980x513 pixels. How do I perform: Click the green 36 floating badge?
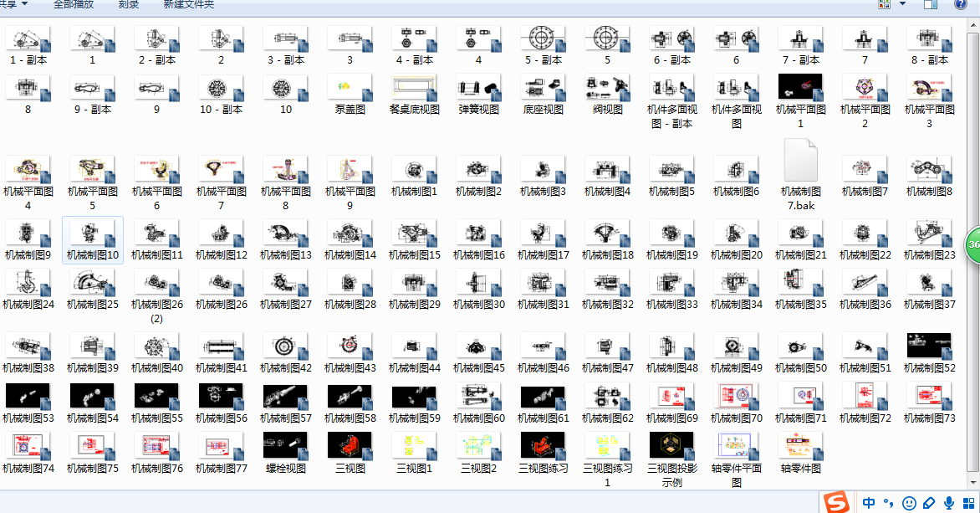tap(972, 244)
